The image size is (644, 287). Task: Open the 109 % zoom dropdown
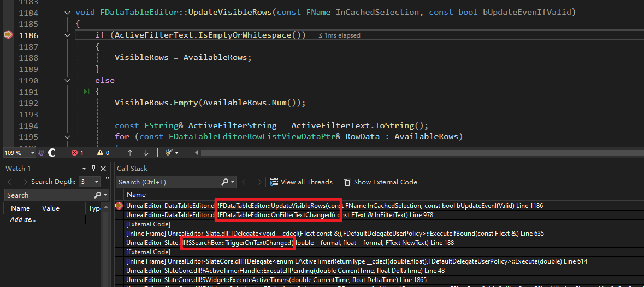click(x=32, y=153)
